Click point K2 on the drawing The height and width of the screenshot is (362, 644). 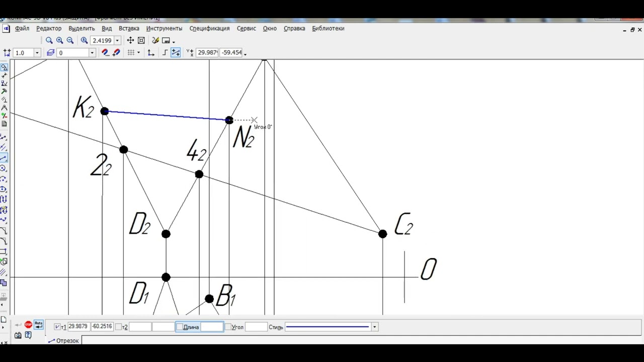(104, 111)
